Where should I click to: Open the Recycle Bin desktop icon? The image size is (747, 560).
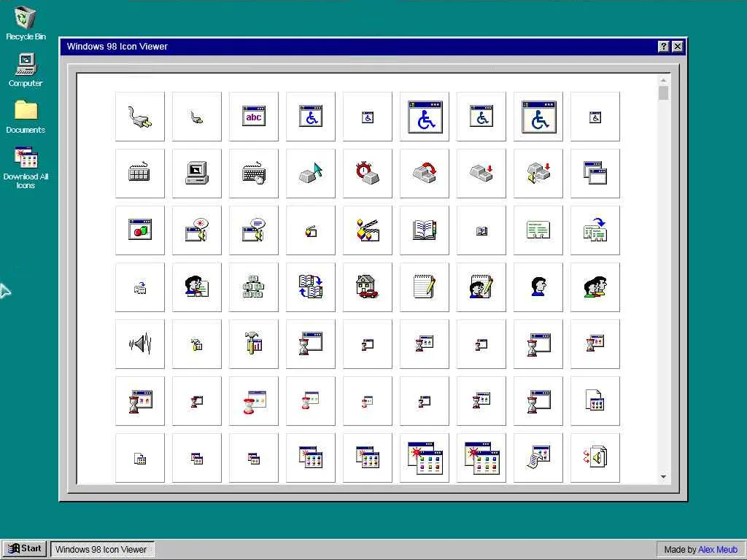pos(26,23)
